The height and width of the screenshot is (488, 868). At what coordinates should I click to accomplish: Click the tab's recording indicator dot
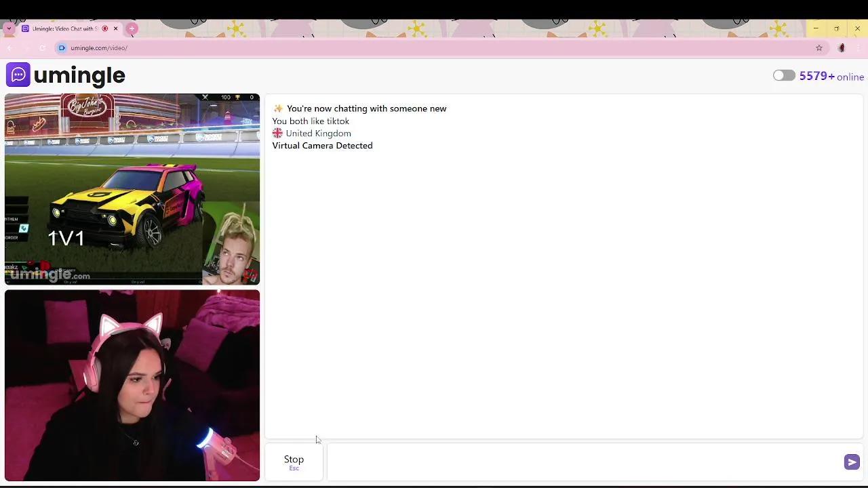[x=105, y=28]
